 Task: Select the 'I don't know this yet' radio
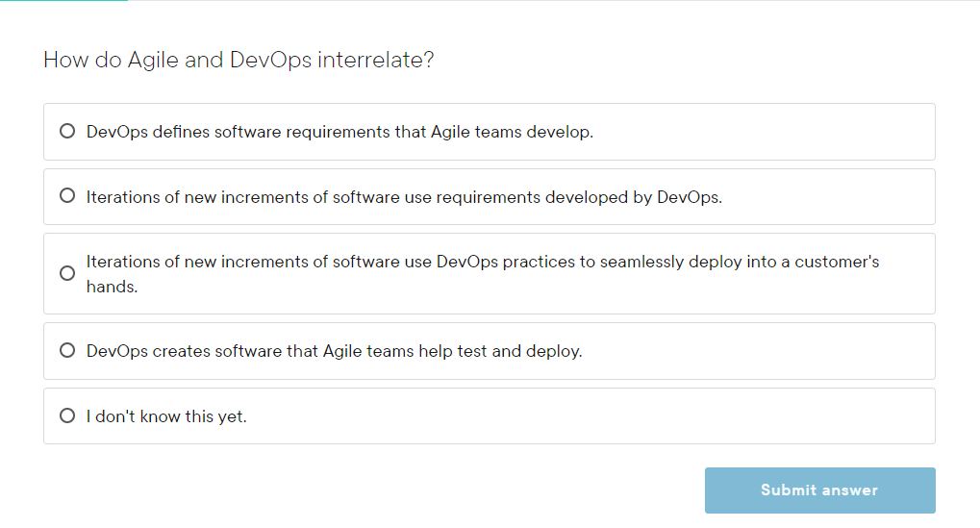[67, 415]
